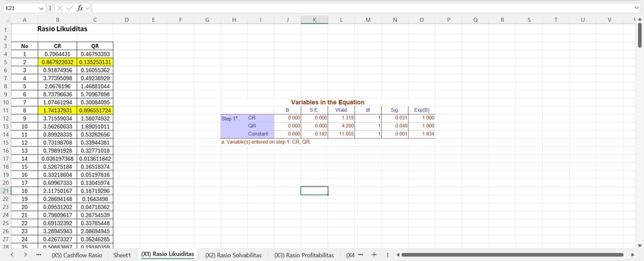644x261 pixels.
Task: Add a new sheet with plus icon
Action: click(x=374, y=255)
